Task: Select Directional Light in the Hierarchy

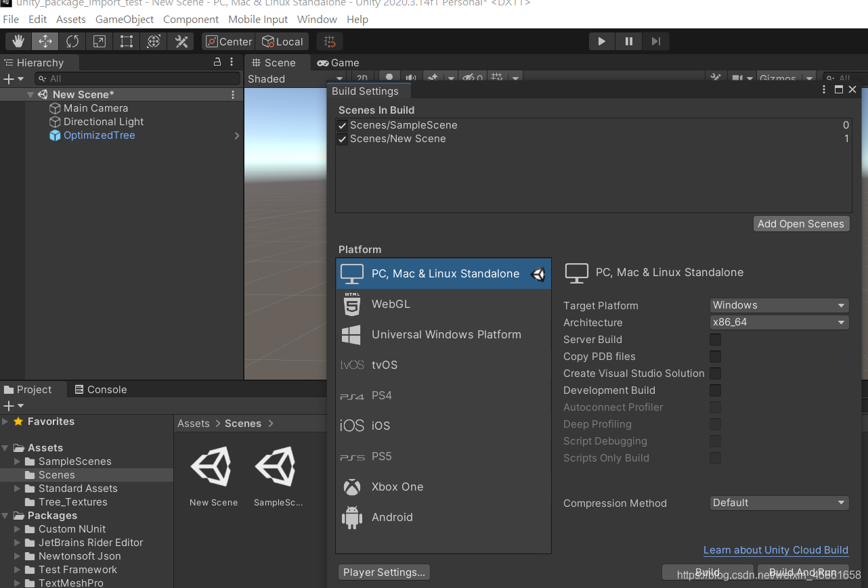Action: 104,122
